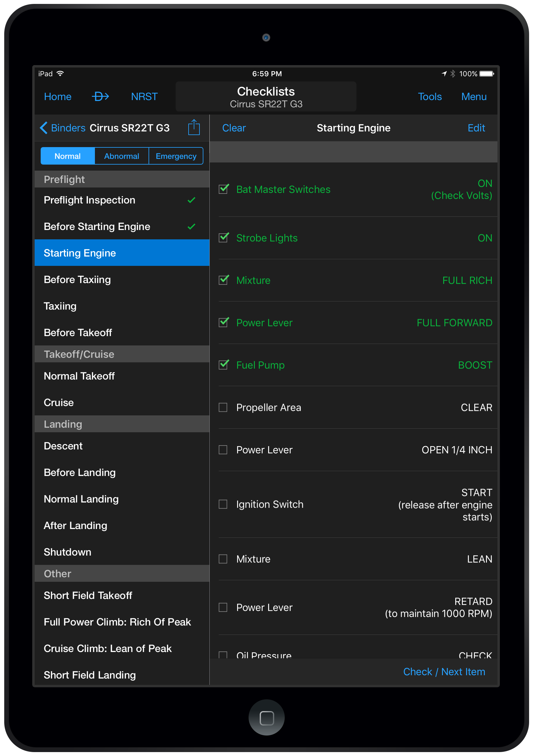Open Tools from the top bar

pos(430,96)
